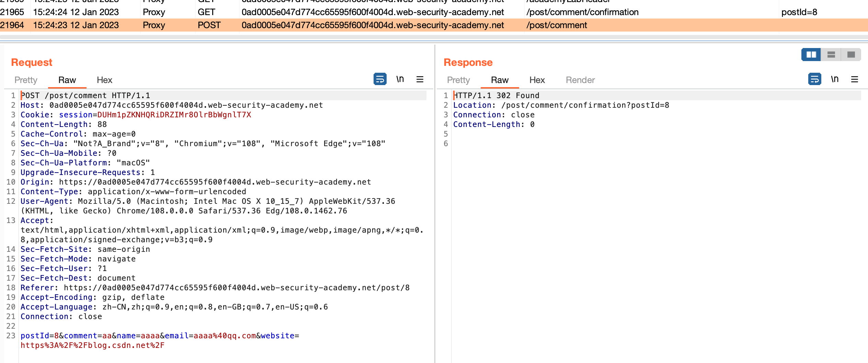Screen dimensions: 868x363
Task: Open Response panel hamburger options menu
Action: pyautogui.click(x=855, y=79)
